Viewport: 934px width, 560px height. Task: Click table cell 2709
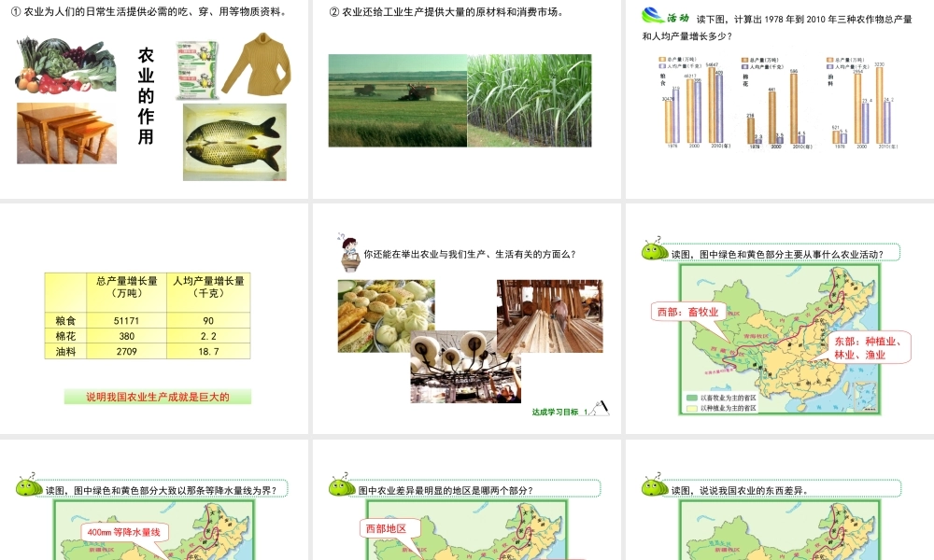click(x=126, y=351)
